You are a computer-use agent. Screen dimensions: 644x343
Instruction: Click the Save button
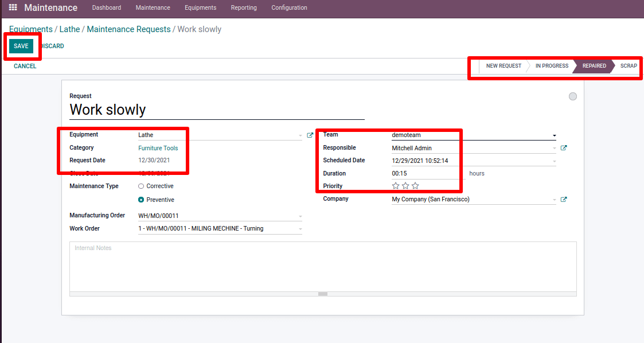tap(21, 46)
